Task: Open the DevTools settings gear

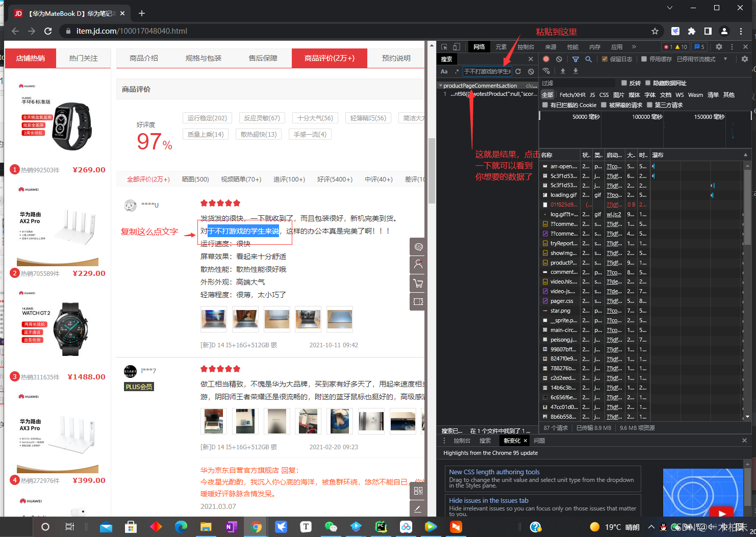Action: (x=719, y=46)
